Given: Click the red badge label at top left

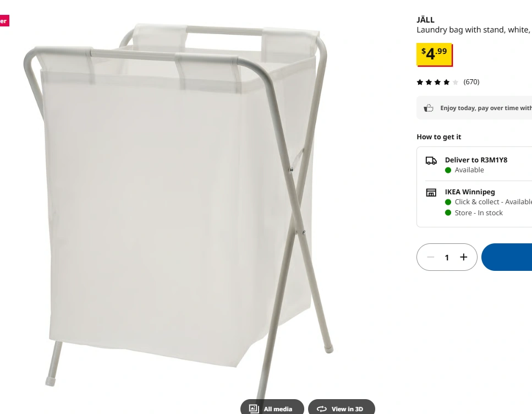Looking at the screenshot, I should pos(4,21).
